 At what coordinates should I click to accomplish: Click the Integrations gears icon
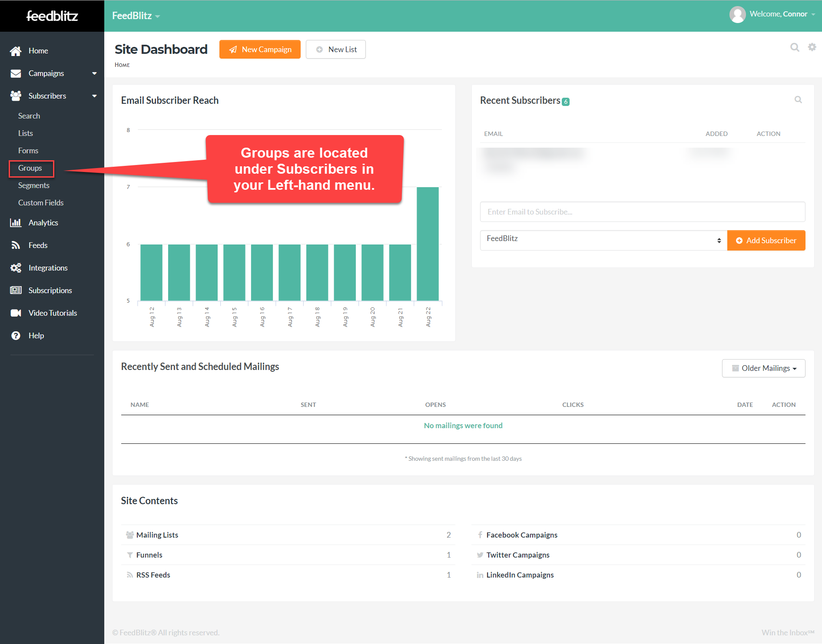coord(16,268)
